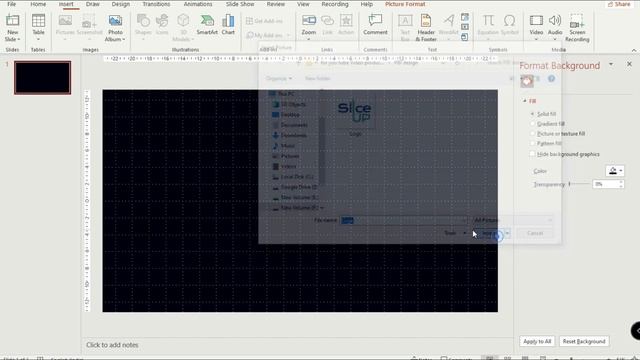The image size is (640, 360).
Task: Open the Video dropdown arrow
Action: tap(536, 40)
